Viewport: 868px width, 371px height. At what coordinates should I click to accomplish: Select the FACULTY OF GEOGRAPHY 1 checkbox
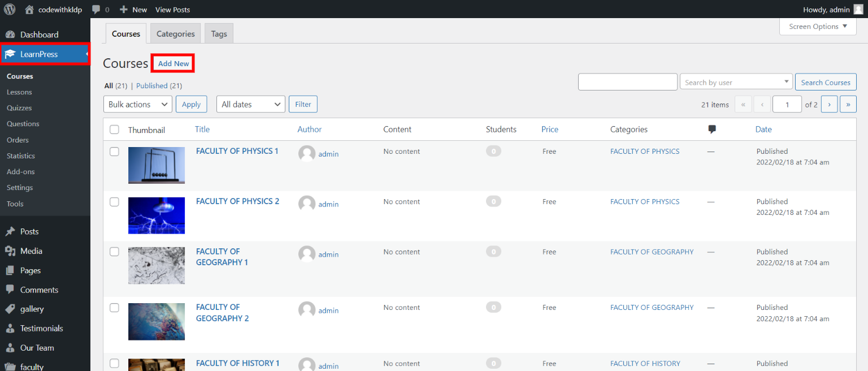tap(115, 252)
